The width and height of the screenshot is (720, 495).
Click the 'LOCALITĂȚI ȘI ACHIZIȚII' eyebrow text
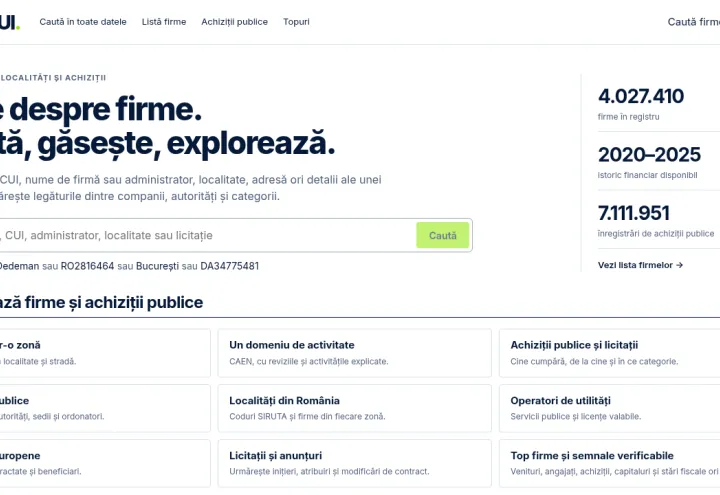[x=53, y=78]
